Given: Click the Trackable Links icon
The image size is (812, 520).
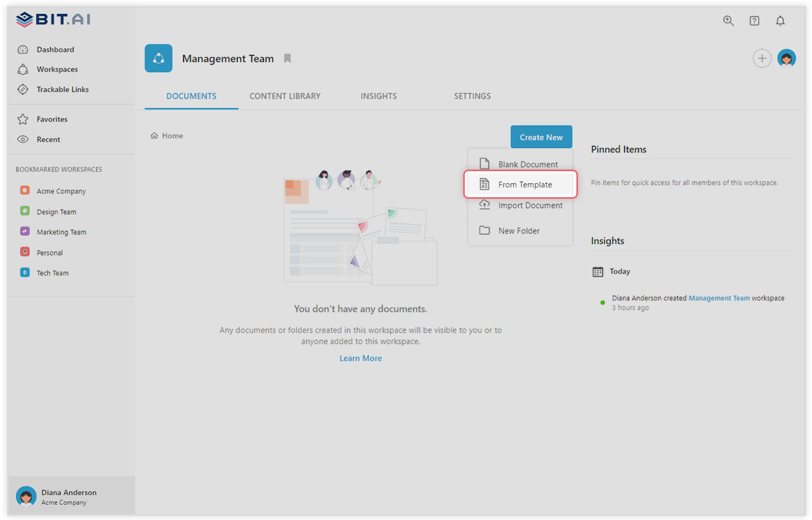Looking at the screenshot, I should [x=23, y=89].
